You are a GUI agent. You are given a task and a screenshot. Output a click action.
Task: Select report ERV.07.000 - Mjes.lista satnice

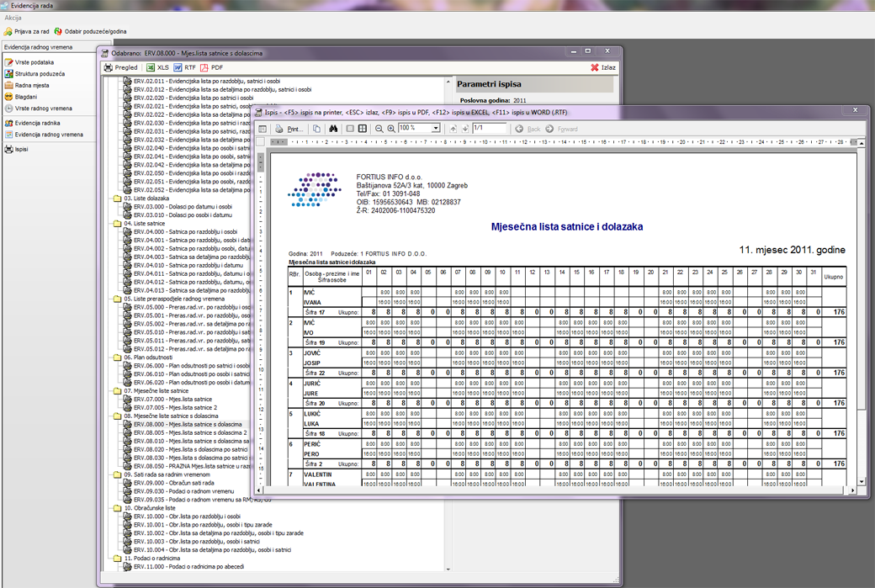click(172, 399)
